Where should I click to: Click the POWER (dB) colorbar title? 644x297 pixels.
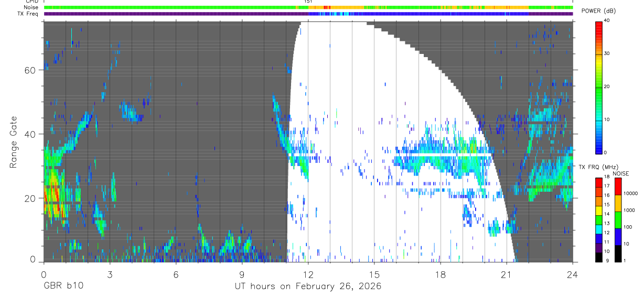click(597, 12)
